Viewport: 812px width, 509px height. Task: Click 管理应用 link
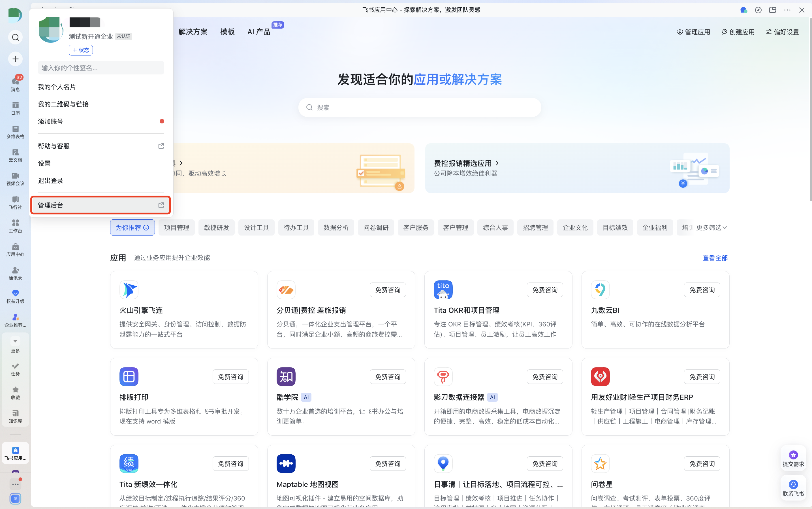click(x=693, y=32)
